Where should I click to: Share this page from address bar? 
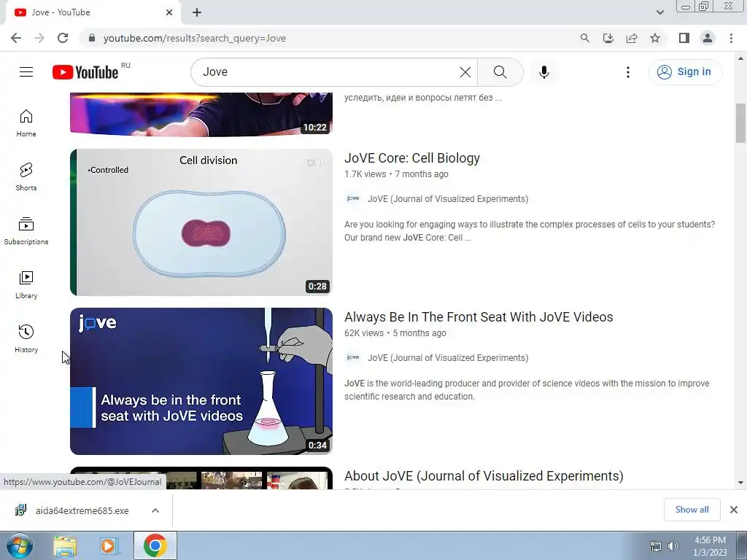[632, 38]
